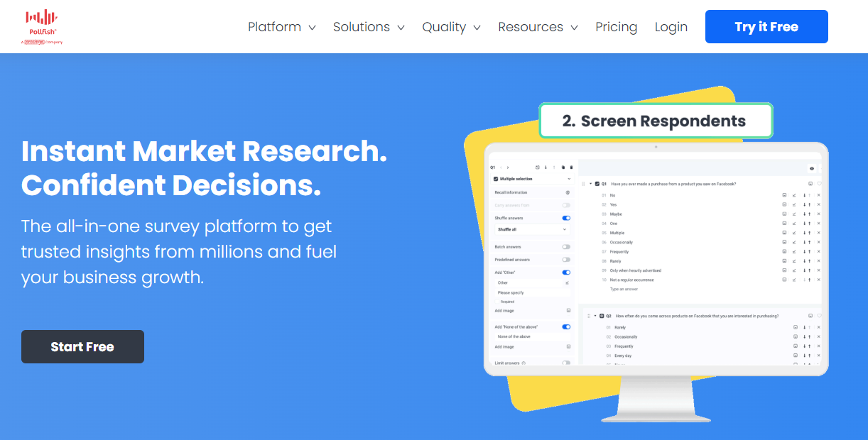Open the Resources navigation menu

tap(531, 27)
